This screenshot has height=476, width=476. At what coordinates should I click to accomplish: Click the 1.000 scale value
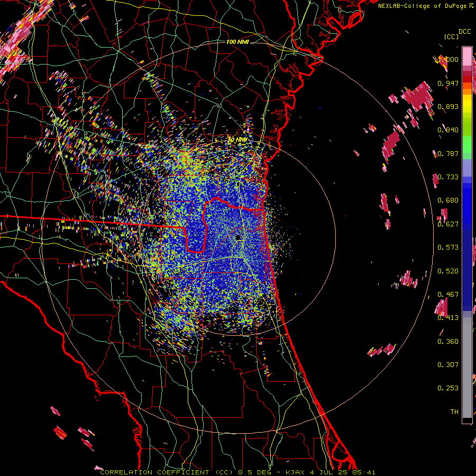point(448,59)
